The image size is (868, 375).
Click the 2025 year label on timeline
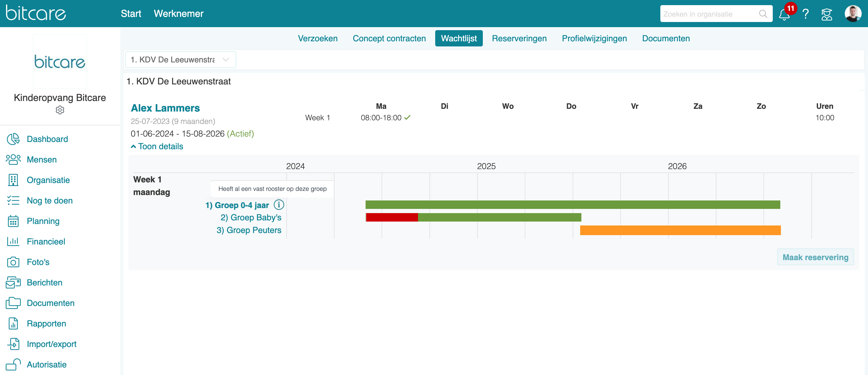(x=486, y=166)
